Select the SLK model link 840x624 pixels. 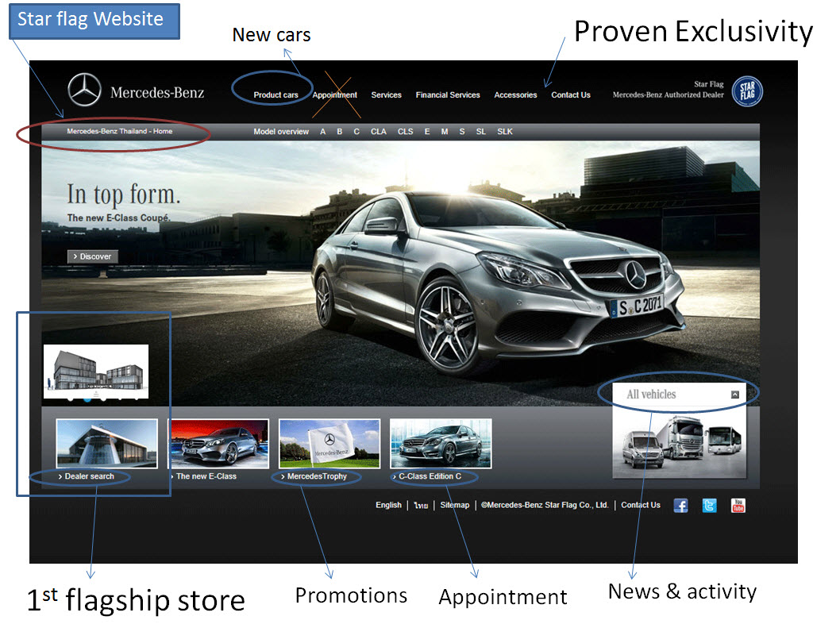click(x=505, y=131)
